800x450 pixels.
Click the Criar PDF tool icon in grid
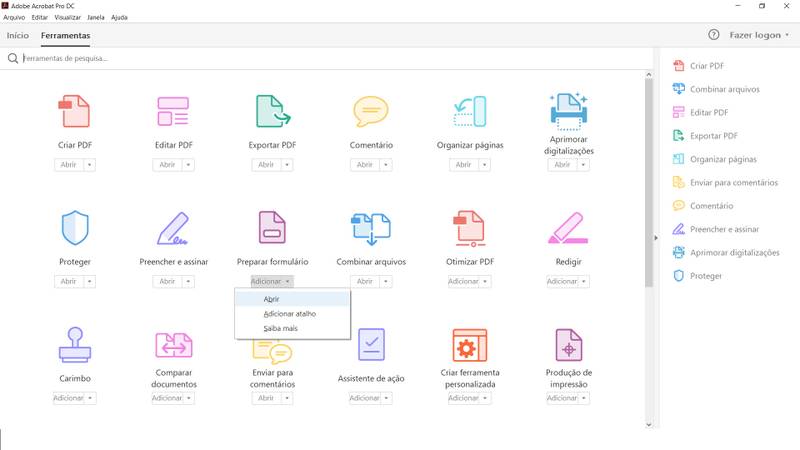coord(74,111)
